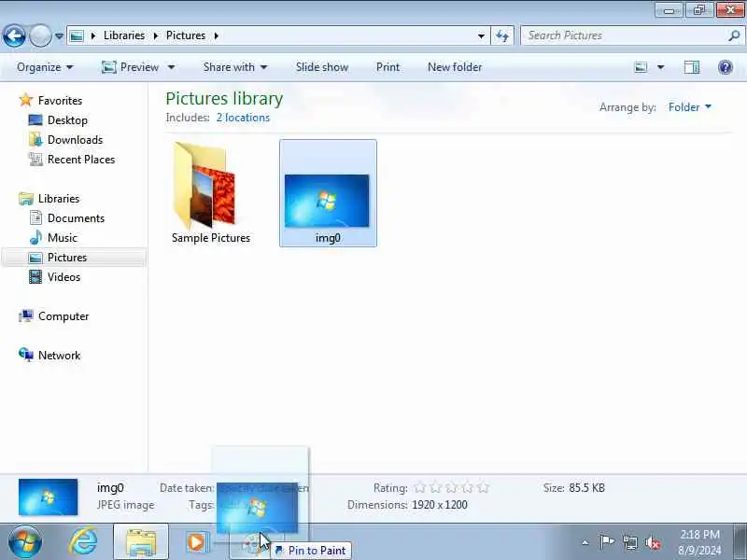Restore down the Explorer window

pos(699,9)
